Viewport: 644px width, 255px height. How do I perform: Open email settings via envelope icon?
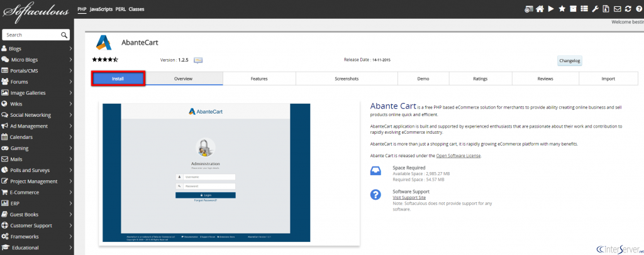coord(617,9)
